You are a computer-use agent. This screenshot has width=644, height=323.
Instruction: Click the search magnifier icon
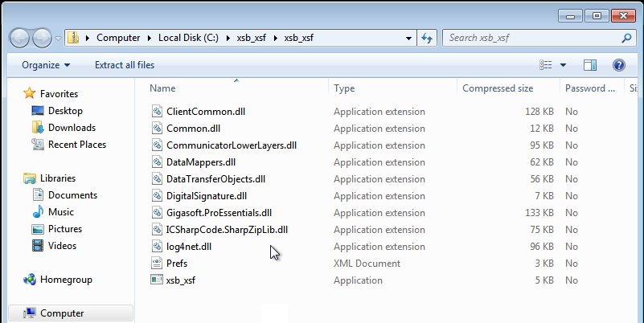click(626, 38)
